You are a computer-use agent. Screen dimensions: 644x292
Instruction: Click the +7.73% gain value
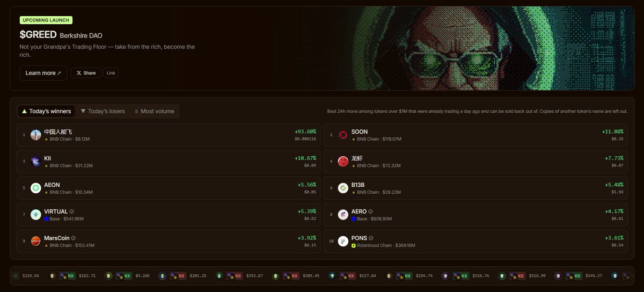614,158
